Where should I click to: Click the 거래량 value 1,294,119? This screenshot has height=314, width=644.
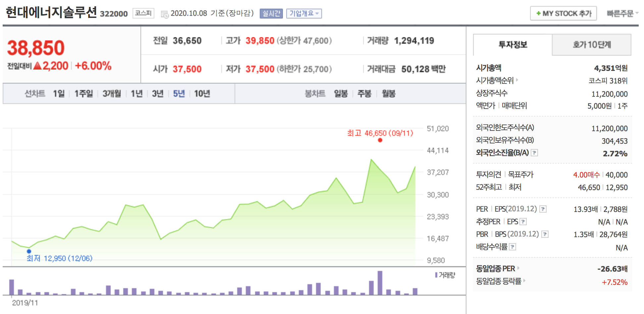pos(414,41)
